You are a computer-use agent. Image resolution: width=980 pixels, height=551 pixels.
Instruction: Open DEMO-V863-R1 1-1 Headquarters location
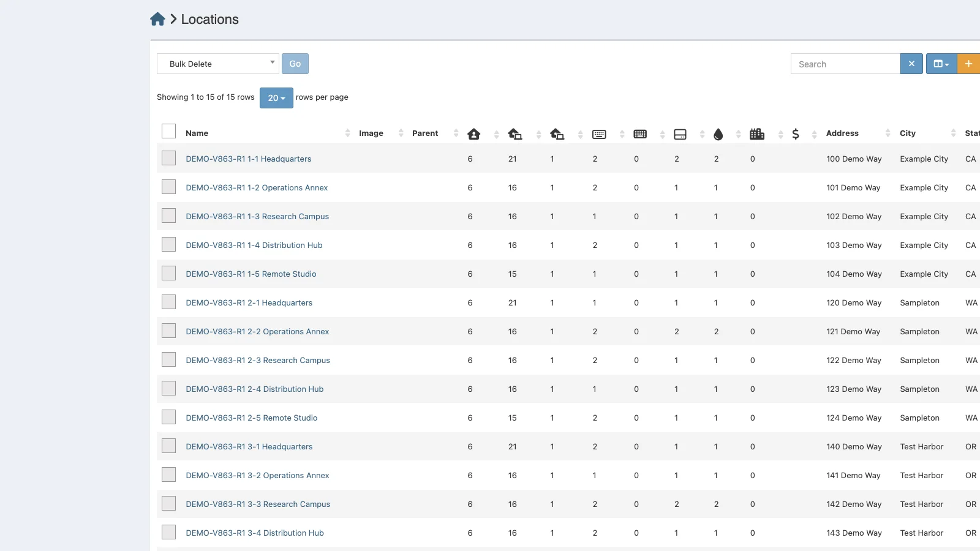pyautogui.click(x=249, y=159)
